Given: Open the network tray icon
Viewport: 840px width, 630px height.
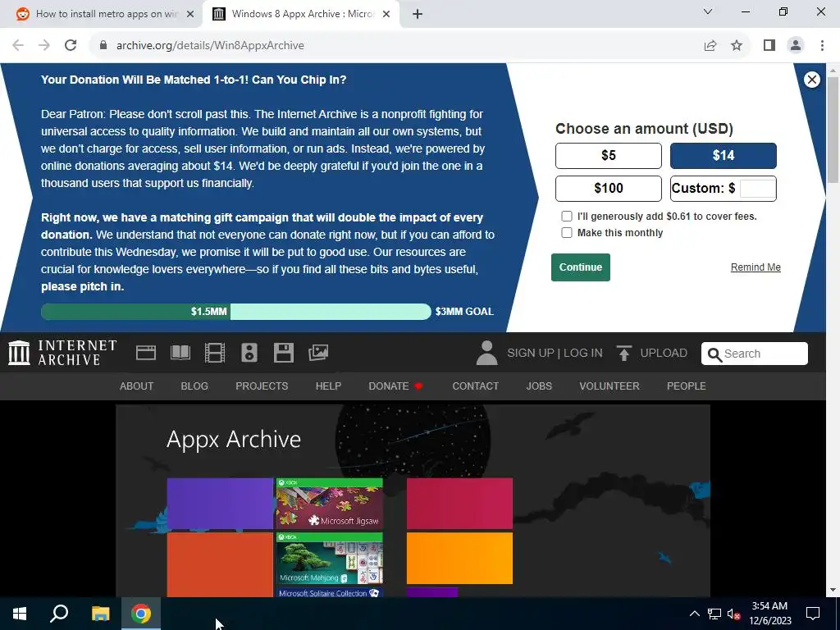Looking at the screenshot, I should 714,614.
